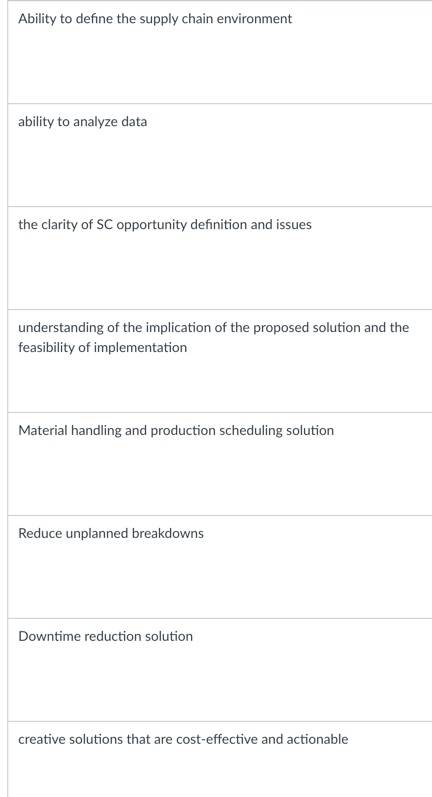The height and width of the screenshot is (797, 432).
Task: Click the 'Reduce unplanned breakdowns' row text
Action: coord(111,533)
